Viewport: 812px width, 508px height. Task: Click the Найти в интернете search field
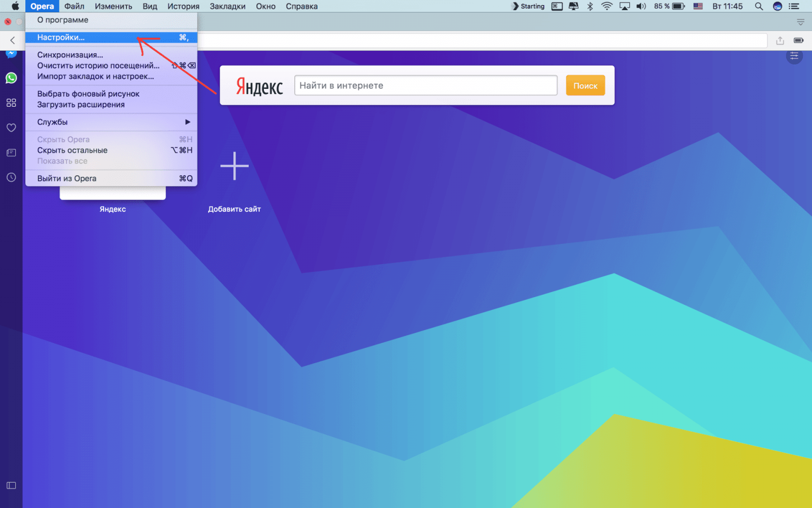click(x=426, y=85)
